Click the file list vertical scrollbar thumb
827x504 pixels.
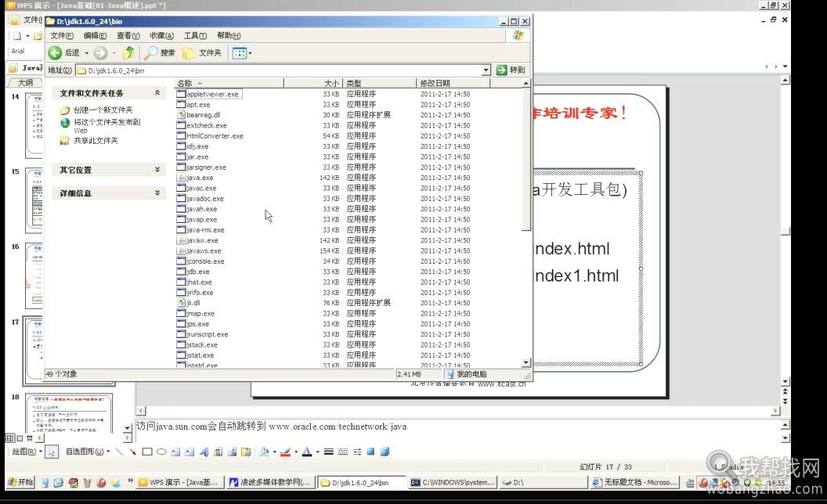[525, 159]
